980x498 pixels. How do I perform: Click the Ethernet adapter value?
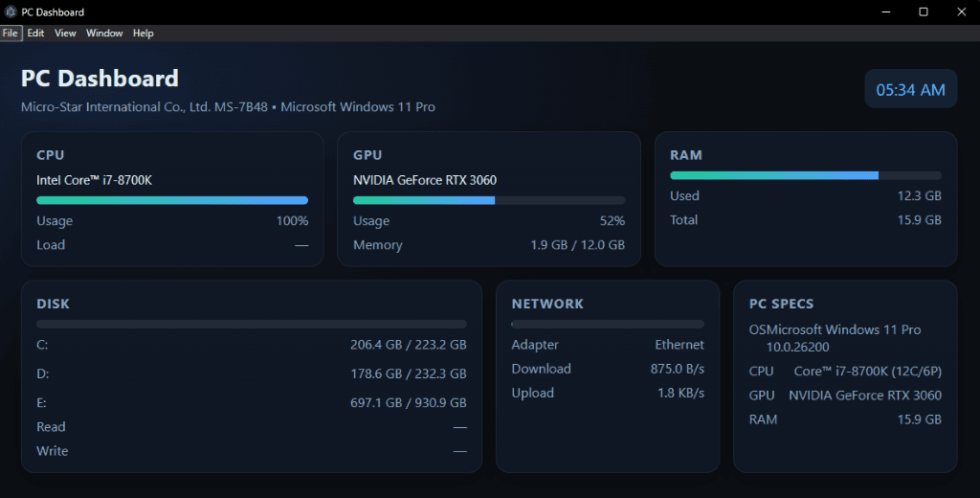679,345
